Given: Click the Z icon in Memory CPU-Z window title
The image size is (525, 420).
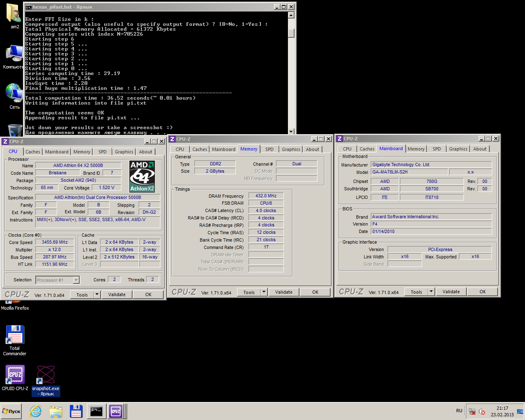Looking at the screenshot, I should 172,139.
